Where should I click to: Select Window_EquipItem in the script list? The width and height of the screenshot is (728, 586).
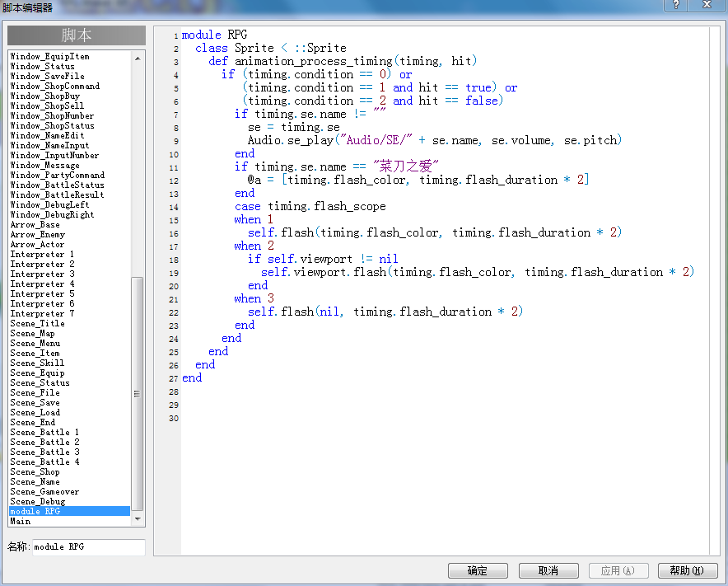[49, 56]
